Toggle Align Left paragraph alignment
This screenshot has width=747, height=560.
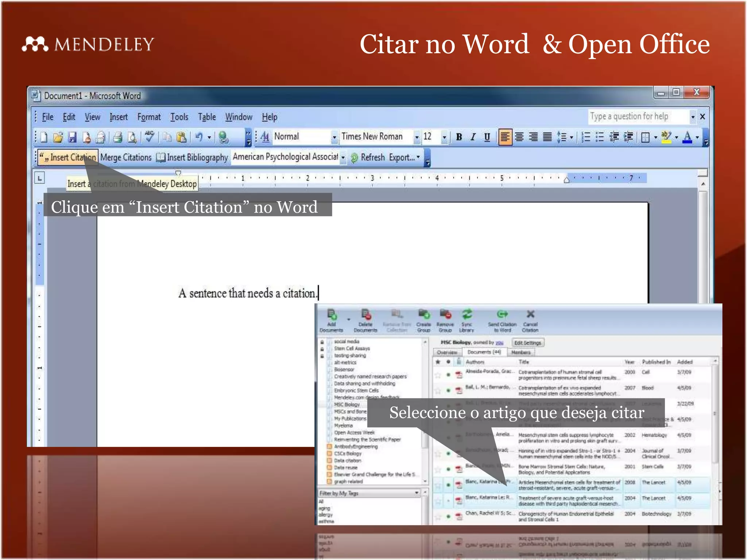coord(505,137)
